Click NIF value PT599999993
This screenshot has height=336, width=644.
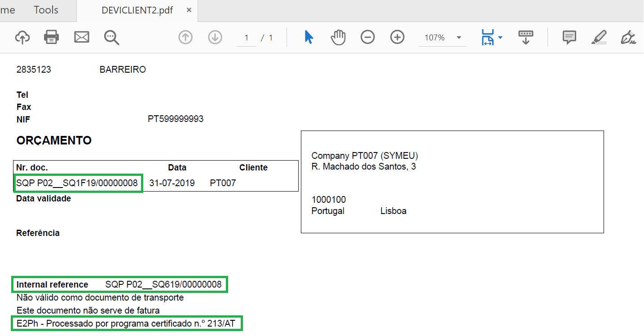pos(176,119)
